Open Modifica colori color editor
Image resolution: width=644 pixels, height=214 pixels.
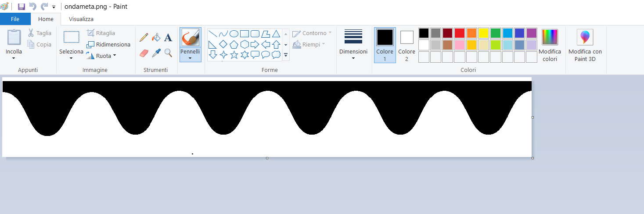pyautogui.click(x=550, y=45)
